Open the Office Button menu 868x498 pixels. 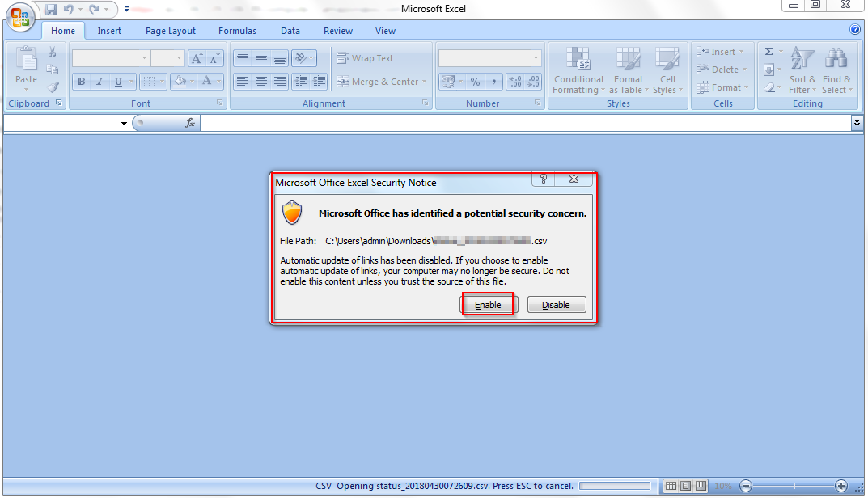pyautogui.click(x=19, y=18)
